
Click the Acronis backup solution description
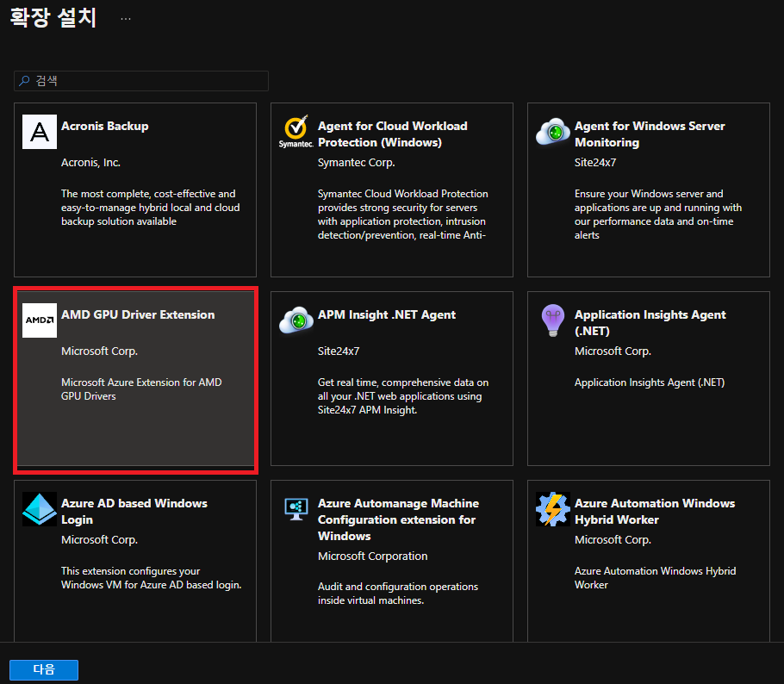click(x=151, y=208)
